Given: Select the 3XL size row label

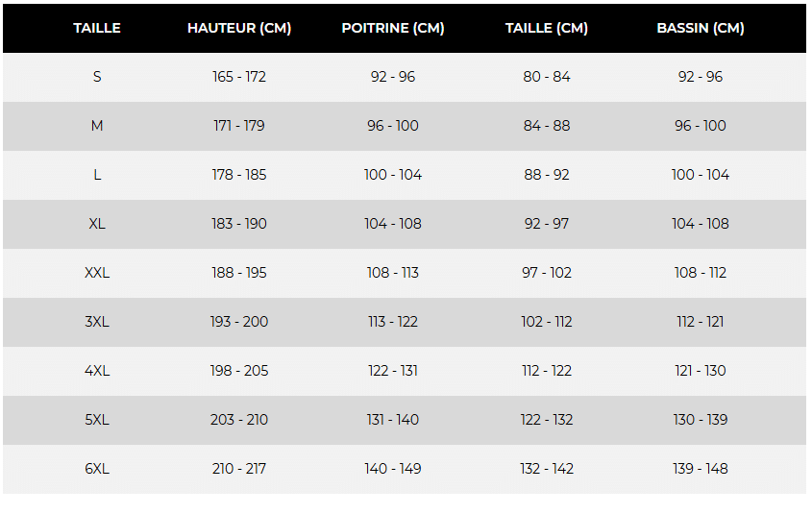Looking at the screenshot, I should [x=97, y=322].
